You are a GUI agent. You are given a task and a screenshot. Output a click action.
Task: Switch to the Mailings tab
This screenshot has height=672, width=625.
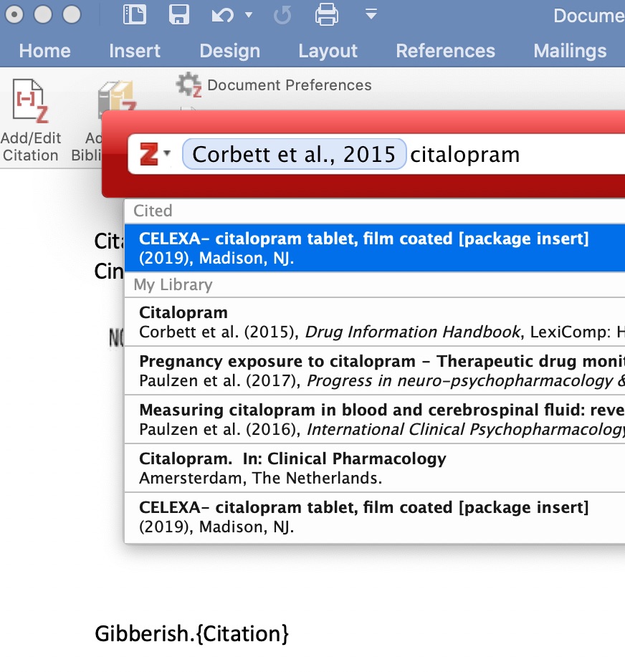coord(570,51)
